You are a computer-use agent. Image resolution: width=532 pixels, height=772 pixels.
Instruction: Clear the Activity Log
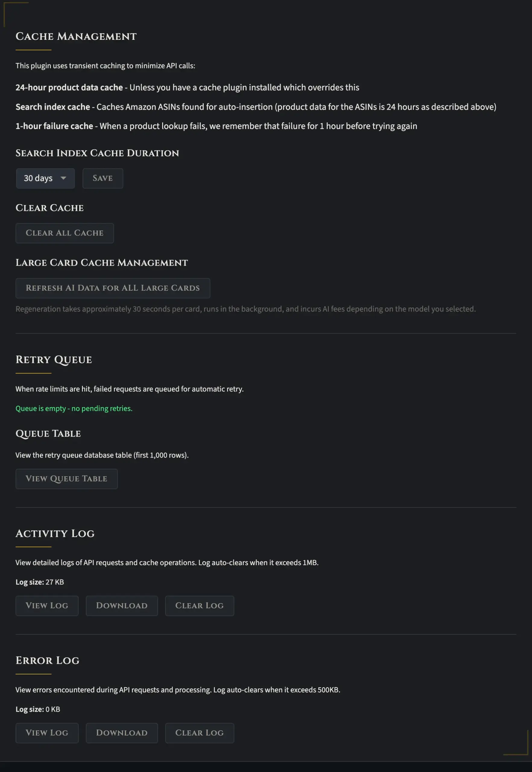coord(199,606)
